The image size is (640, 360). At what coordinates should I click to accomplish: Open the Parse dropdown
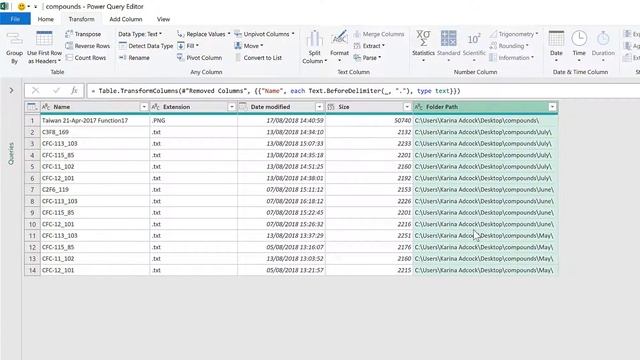[x=367, y=58]
